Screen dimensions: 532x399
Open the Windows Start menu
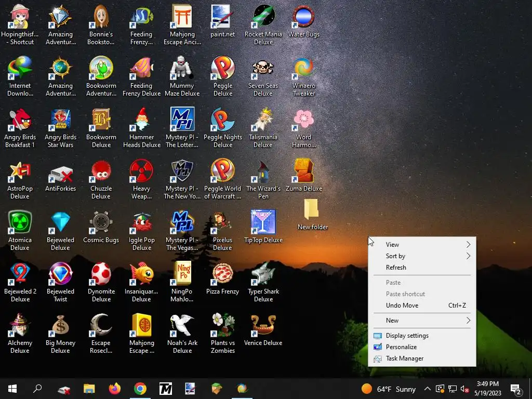(12, 389)
